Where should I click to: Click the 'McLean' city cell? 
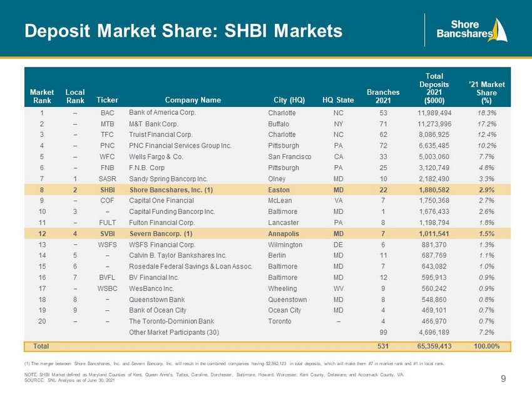(280, 200)
